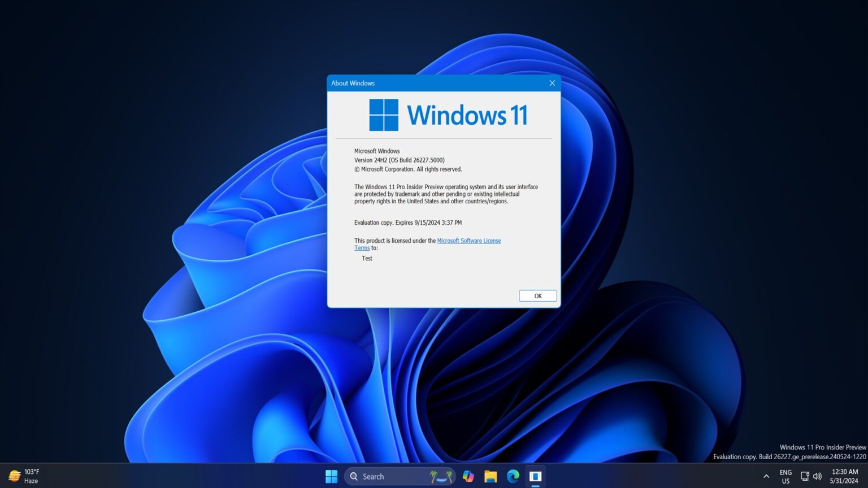Screen dimensions: 868x488
Task: Click the About Windows title bar
Action: click(x=424, y=83)
